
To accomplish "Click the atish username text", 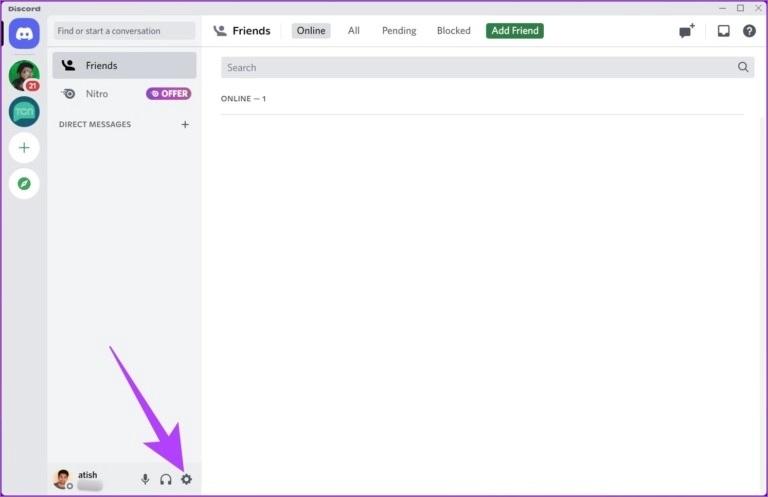I will pyautogui.click(x=88, y=474).
